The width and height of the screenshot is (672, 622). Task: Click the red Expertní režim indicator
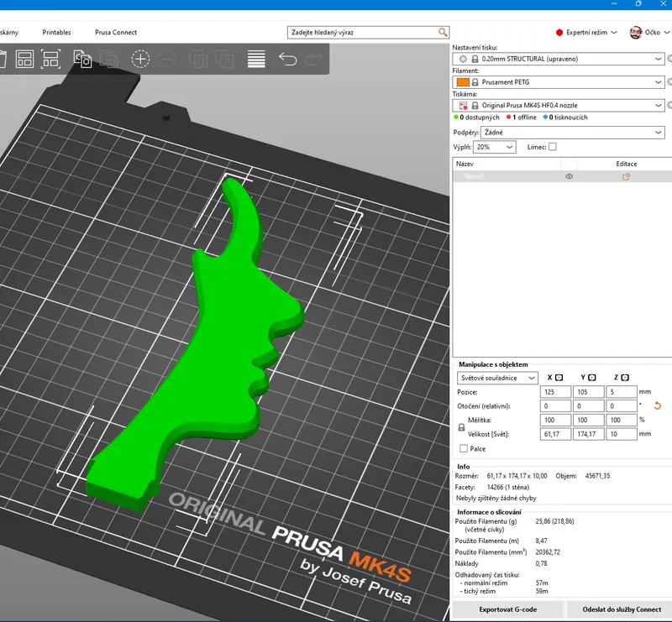point(559,33)
